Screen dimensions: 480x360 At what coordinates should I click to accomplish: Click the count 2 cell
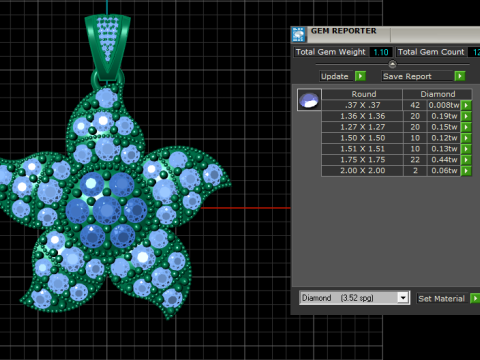point(415,171)
